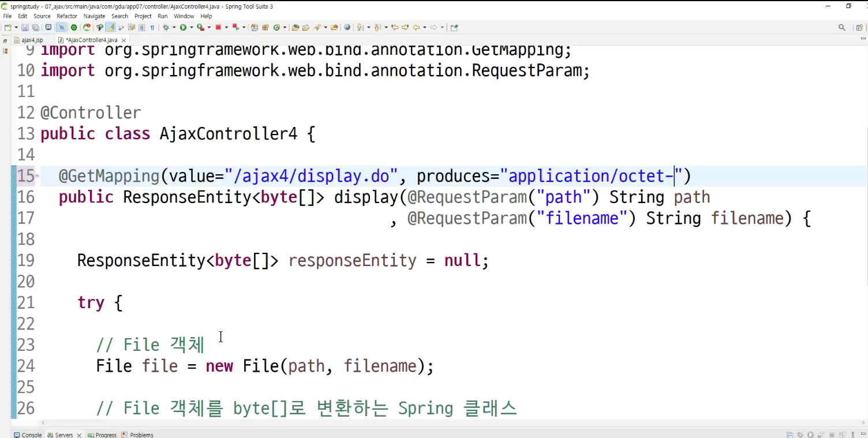
Task: Close the Servers view tab
Action: click(79, 435)
